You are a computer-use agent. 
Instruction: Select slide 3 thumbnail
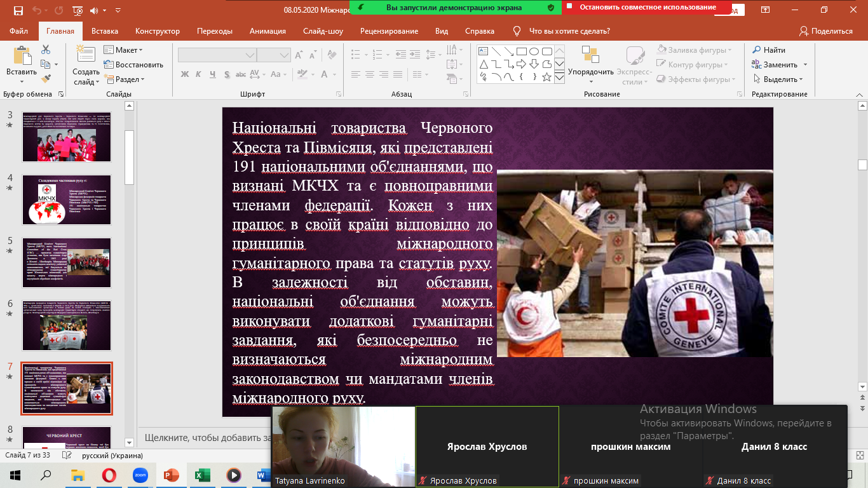click(x=67, y=137)
